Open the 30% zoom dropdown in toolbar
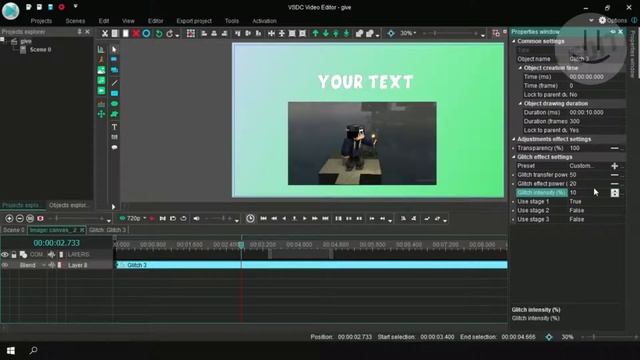Screen dimensions: 640x360 click(408, 33)
